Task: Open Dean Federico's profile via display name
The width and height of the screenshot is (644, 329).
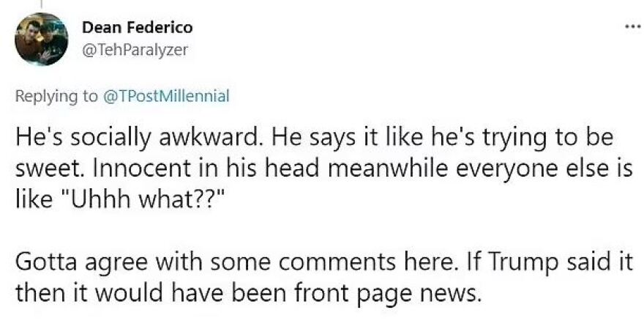Action: click(137, 28)
